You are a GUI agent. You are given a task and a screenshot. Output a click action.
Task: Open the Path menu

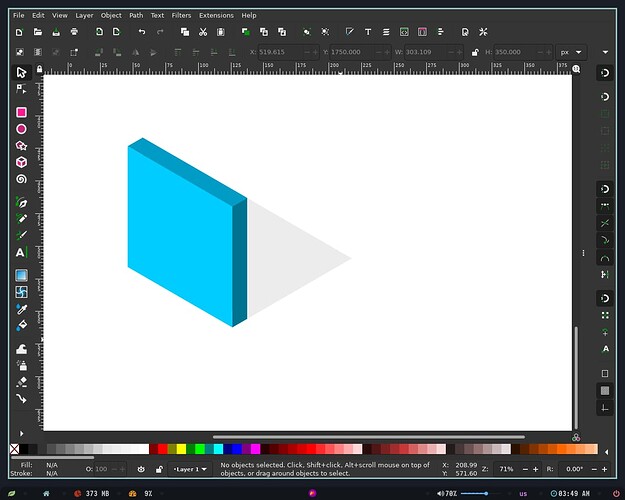pos(136,15)
